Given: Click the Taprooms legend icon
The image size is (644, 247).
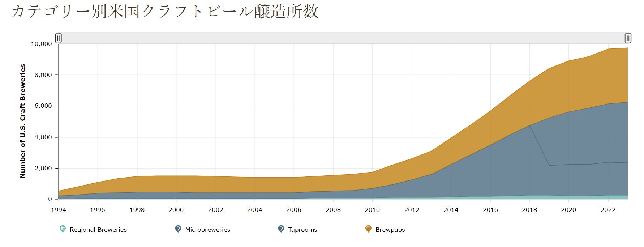Looking at the screenshot, I should 281,229.
